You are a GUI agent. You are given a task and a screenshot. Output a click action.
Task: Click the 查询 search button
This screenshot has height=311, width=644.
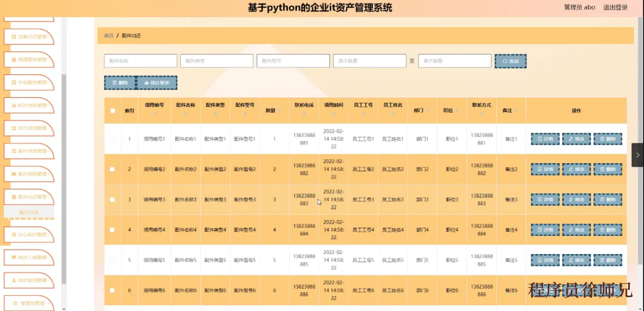click(511, 61)
